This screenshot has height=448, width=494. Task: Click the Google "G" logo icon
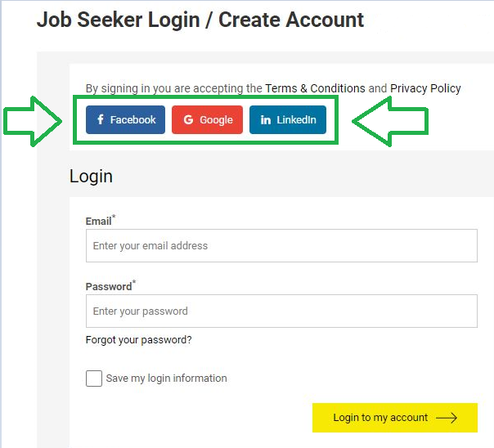[188, 120]
